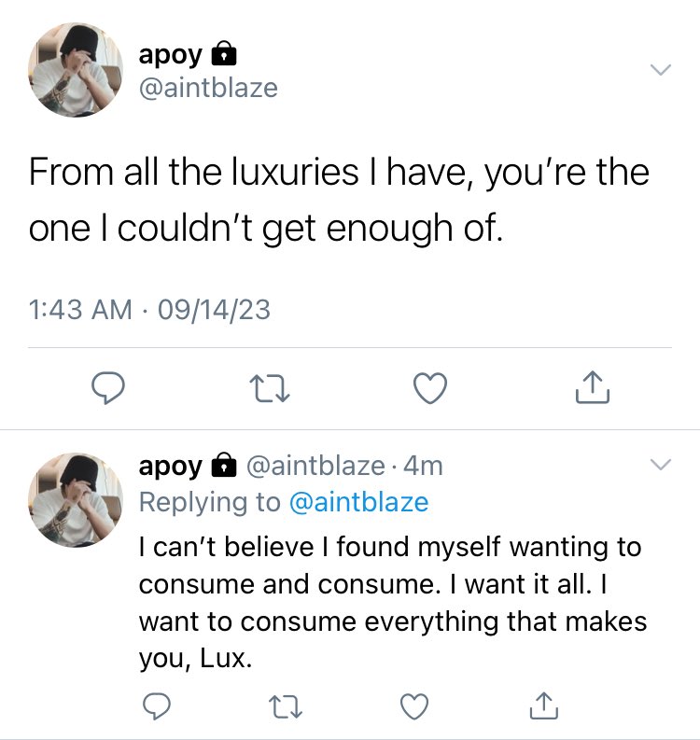The height and width of the screenshot is (740, 700).
Task: Open the main tweet options chevron
Action: coord(661,69)
